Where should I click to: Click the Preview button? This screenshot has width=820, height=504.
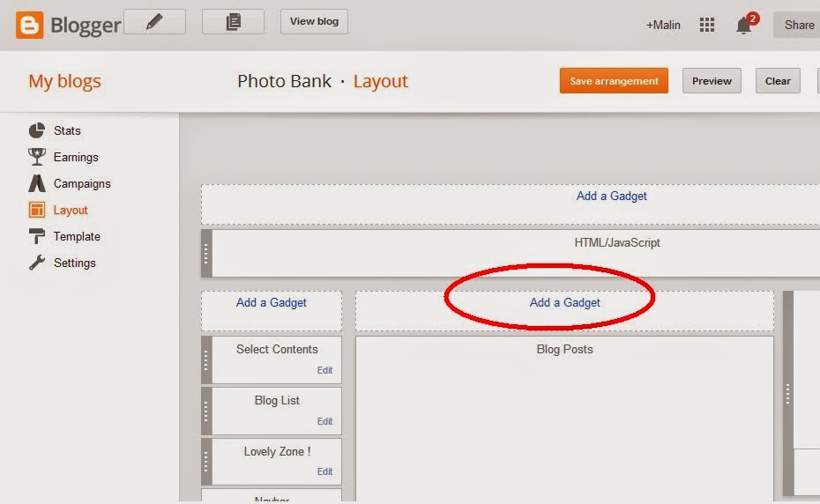click(712, 81)
